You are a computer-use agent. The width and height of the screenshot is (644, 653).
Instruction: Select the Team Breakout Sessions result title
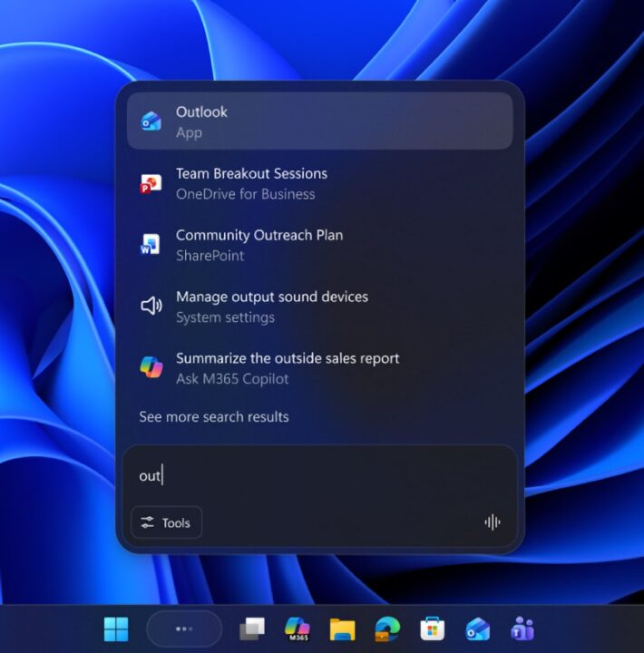click(x=251, y=173)
